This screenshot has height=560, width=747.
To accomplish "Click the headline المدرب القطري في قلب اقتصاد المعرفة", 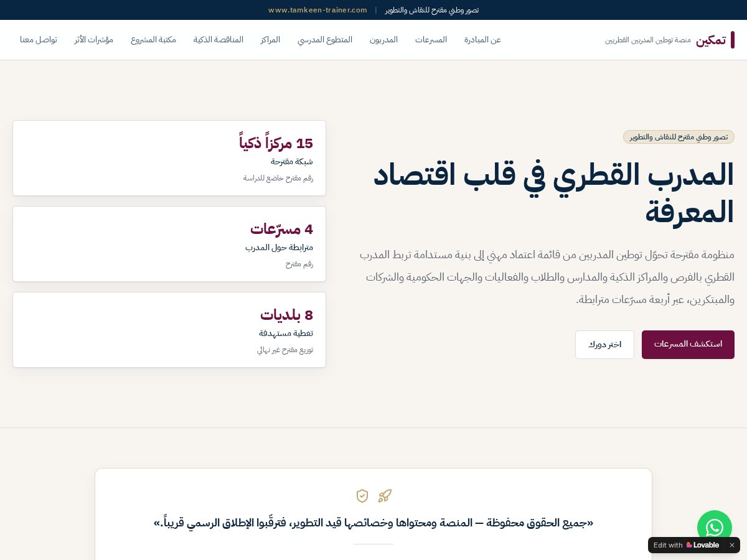I will tap(553, 193).
